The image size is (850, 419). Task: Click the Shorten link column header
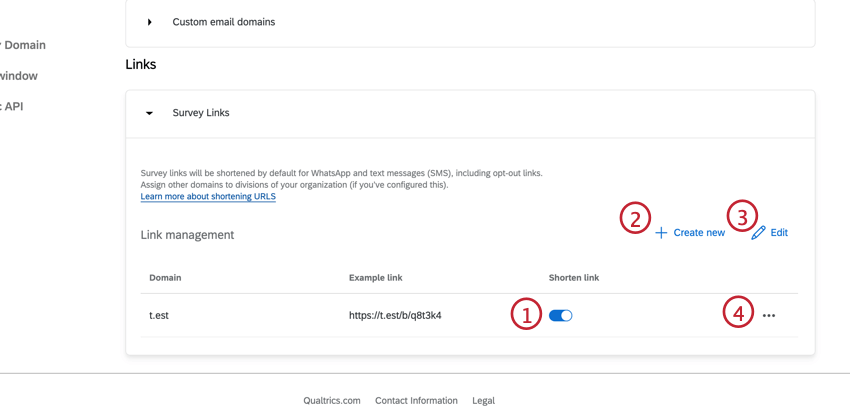(573, 277)
